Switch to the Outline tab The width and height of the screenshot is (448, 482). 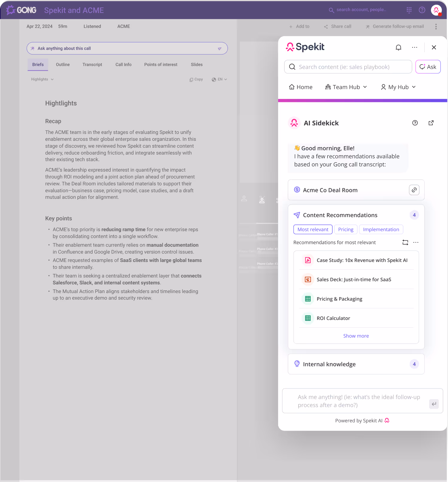[63, 65]
